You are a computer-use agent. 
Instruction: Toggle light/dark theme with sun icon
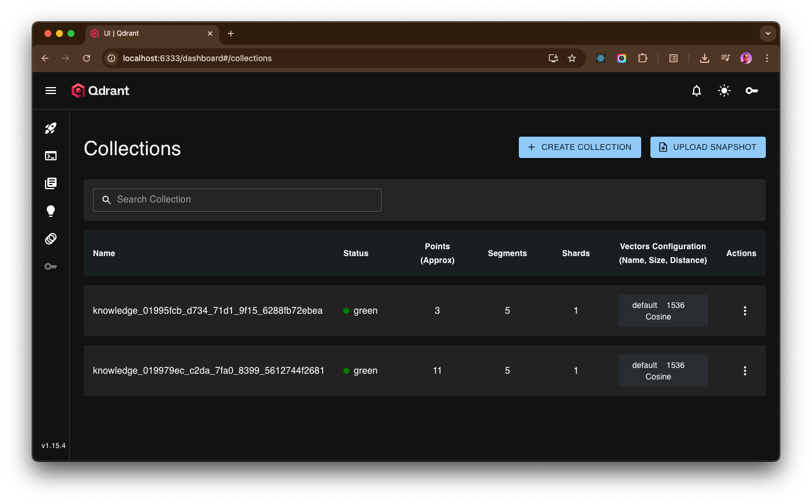click(x=724, y=91)
